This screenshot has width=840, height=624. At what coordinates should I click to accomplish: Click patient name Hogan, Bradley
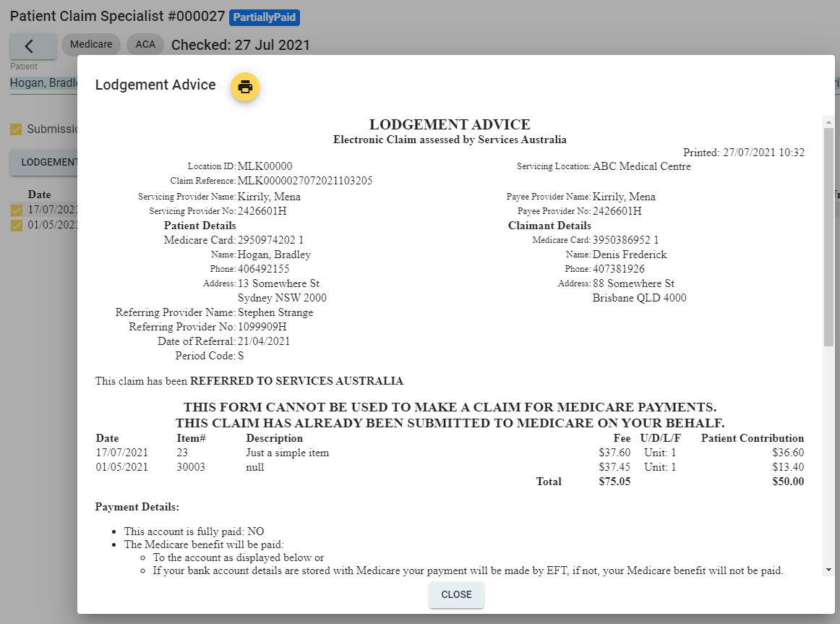click(274, 255)
